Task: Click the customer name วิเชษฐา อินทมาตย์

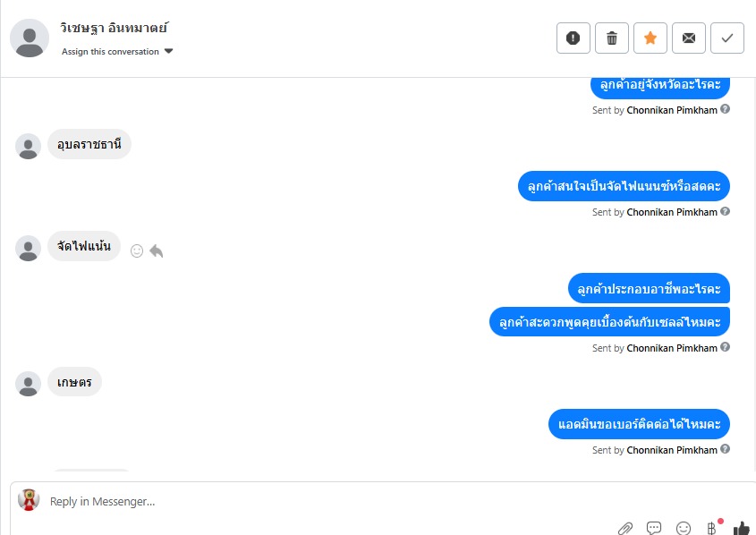Action: 114,28
